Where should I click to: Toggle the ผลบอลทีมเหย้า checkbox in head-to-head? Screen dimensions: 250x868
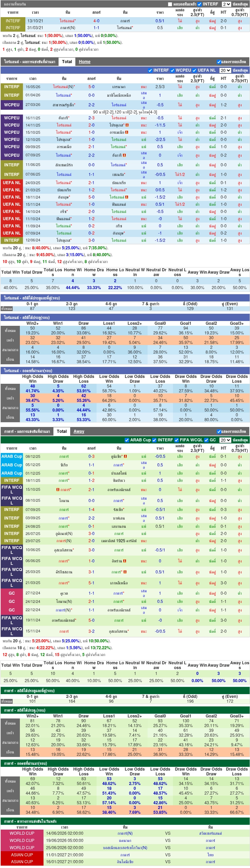pyautogui.click(x=170, y=4)
